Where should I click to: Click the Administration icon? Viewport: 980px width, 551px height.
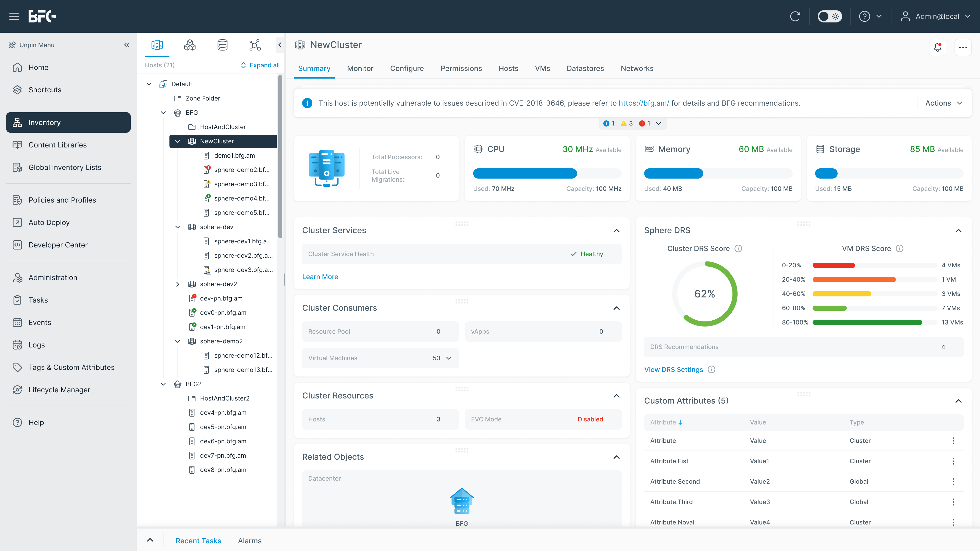point(17,278)
